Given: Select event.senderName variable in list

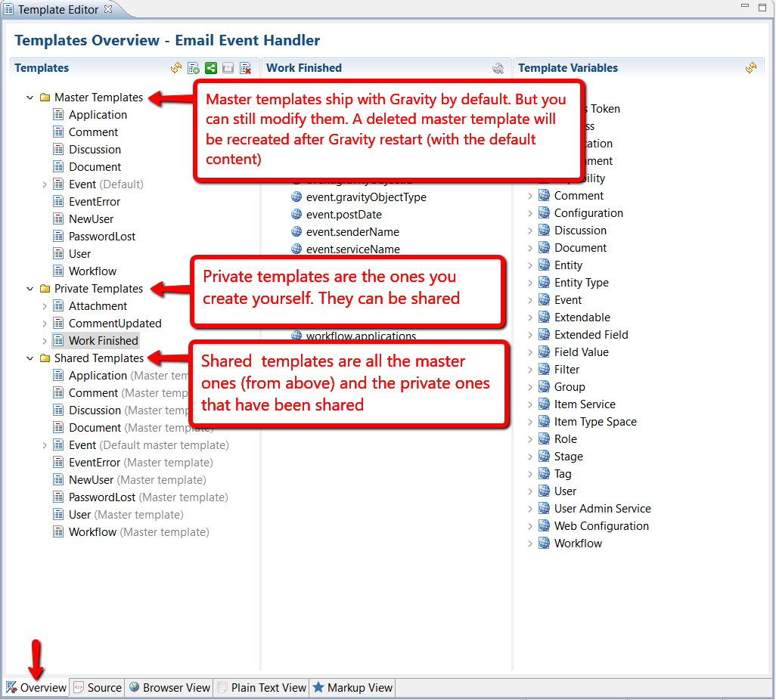Looking at the screenshot, I should pyautogui.click(x=352, y=232).
